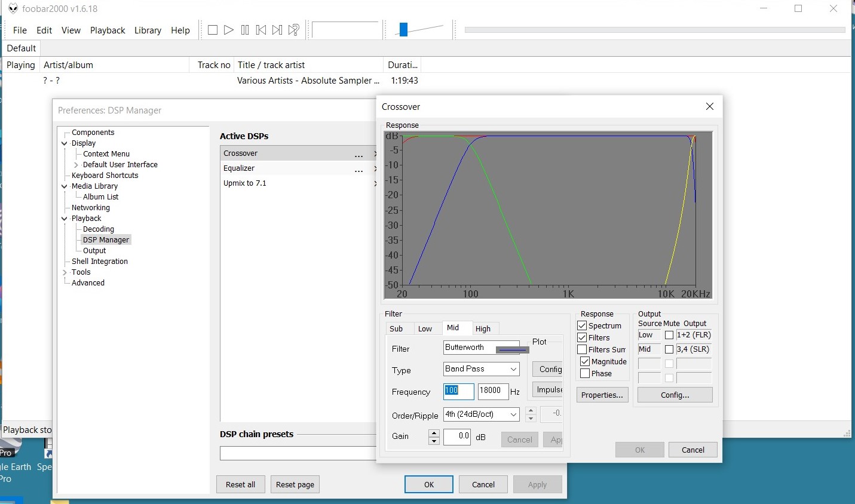
Task: Select Keyboard Shortcuts tree item
Action: [x=105, y=176]
